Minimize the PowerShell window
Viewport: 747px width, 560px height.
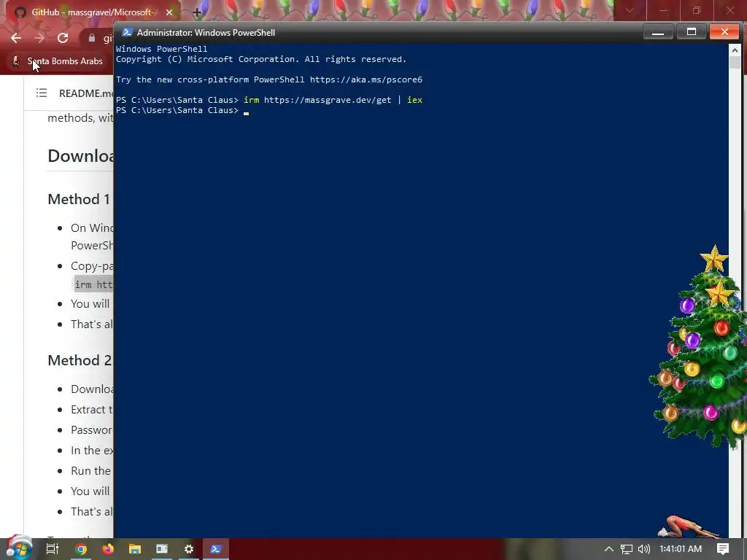point(658,32)
